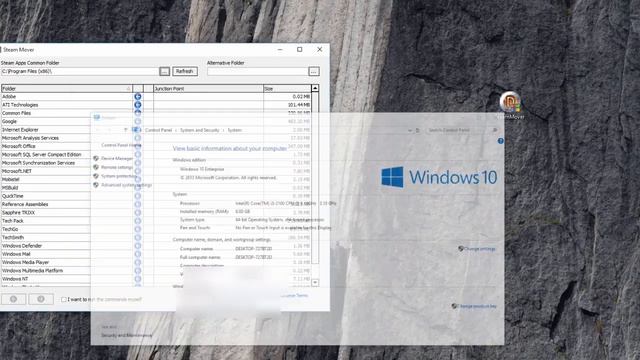The height and width of the screenshot is (360, 640).
Task: Browse for the Alternative Folder
Action: (313, 71)
